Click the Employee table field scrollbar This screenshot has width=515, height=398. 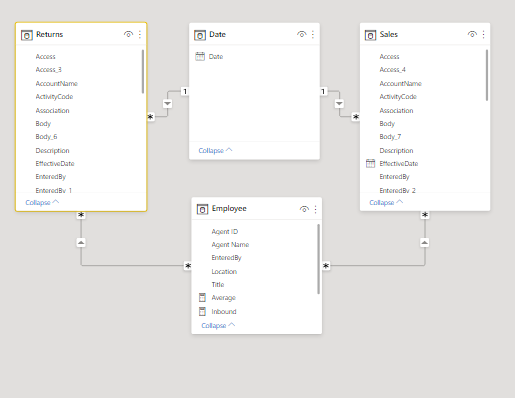pyautogui.click(x=318, y=259)
